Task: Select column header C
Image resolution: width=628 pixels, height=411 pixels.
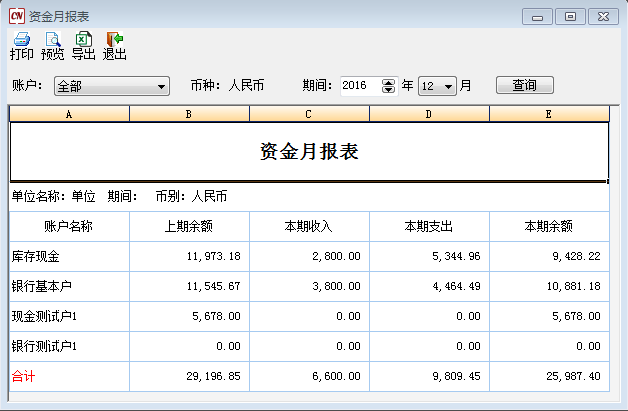Action: (x=309, y=115)
